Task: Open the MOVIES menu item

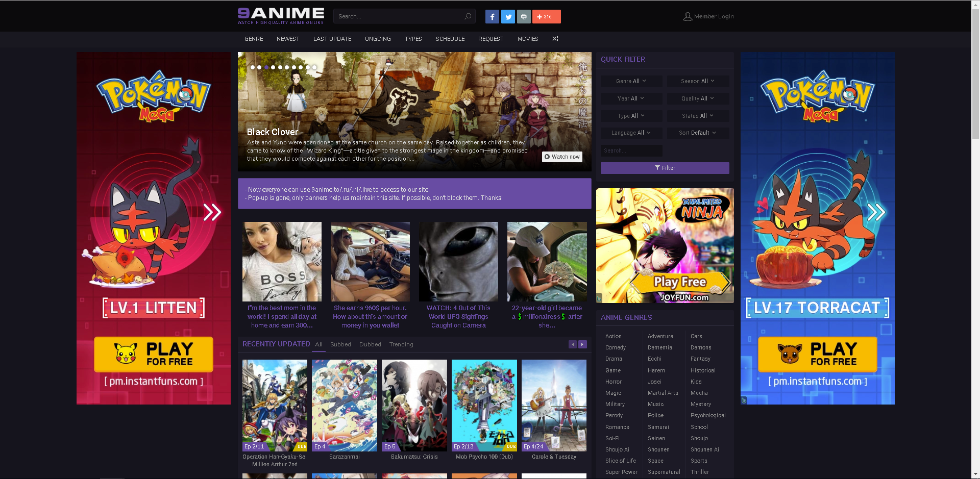Action: [x=528, y=39]
